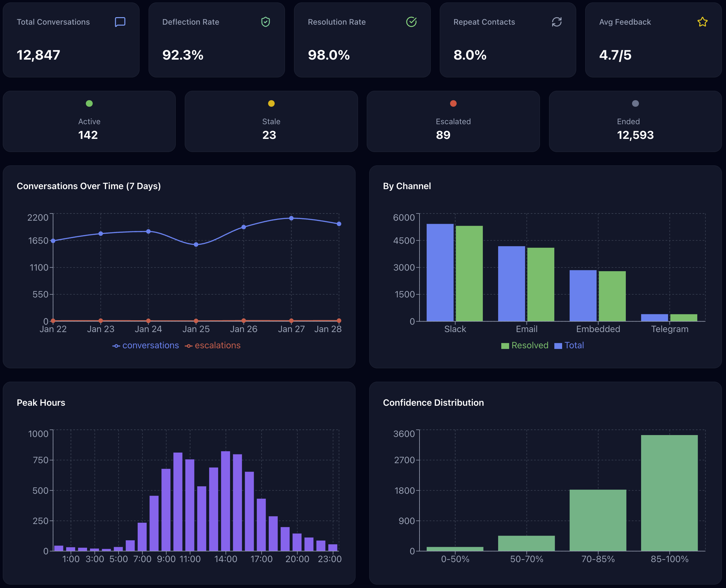Viewport: 726px width, 588px height.
Task: Click the refresh icon on Repeat Contacts card
Action: tap(557, 22)
